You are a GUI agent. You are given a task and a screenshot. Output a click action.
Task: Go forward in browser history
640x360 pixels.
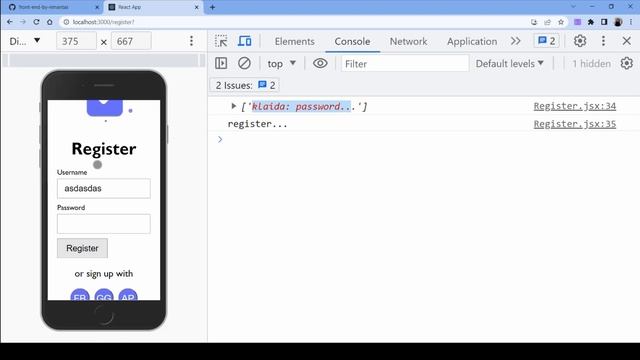[x=23, y=22]
